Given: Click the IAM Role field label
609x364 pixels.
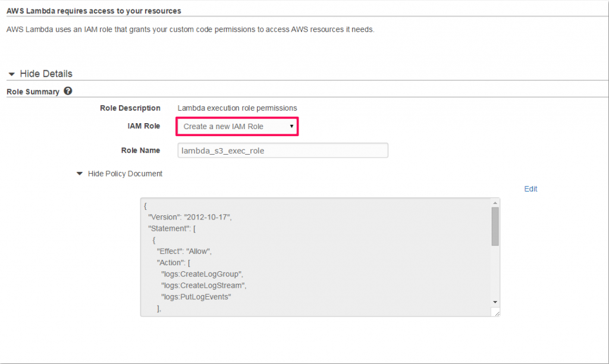Looking at the screenshot, I should point(144,126).
